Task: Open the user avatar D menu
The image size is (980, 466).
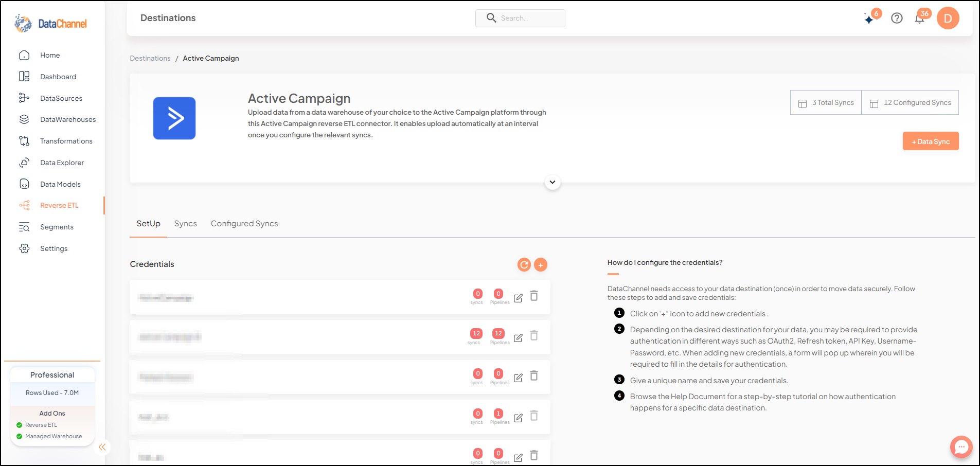Action: point(948,19)
